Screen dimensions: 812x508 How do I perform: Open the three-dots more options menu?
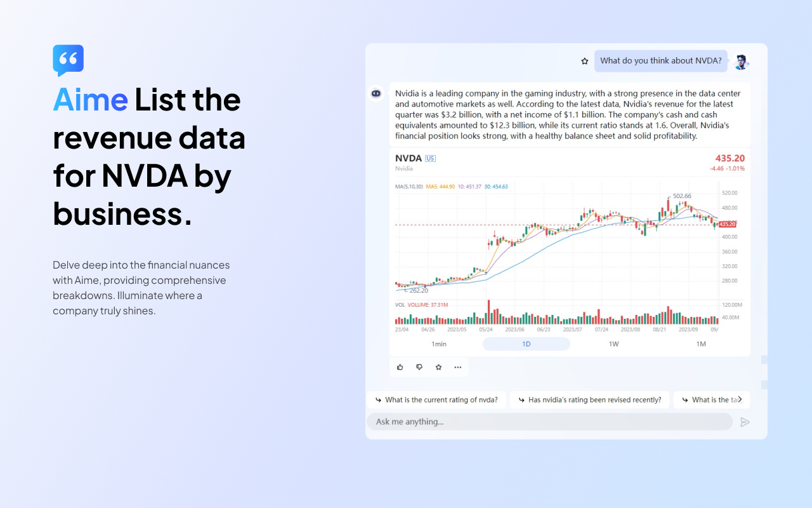pos(458,367)
